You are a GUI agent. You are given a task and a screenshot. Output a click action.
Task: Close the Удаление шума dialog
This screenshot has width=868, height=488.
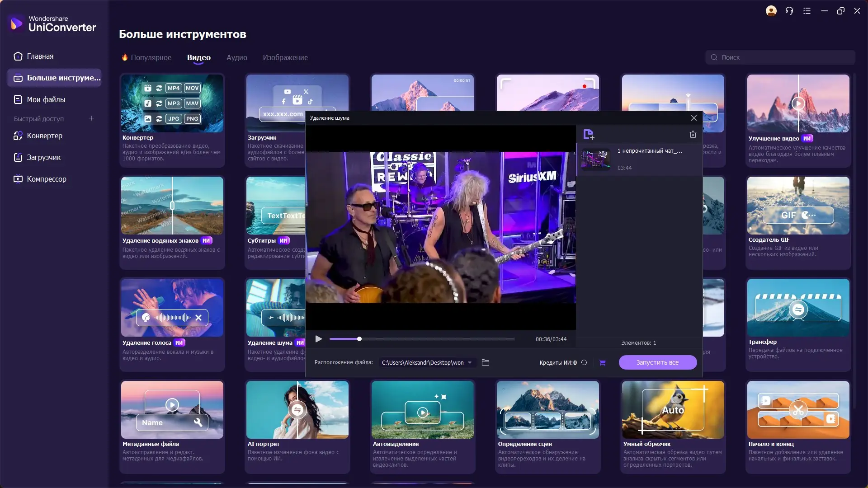click(693, 118)
